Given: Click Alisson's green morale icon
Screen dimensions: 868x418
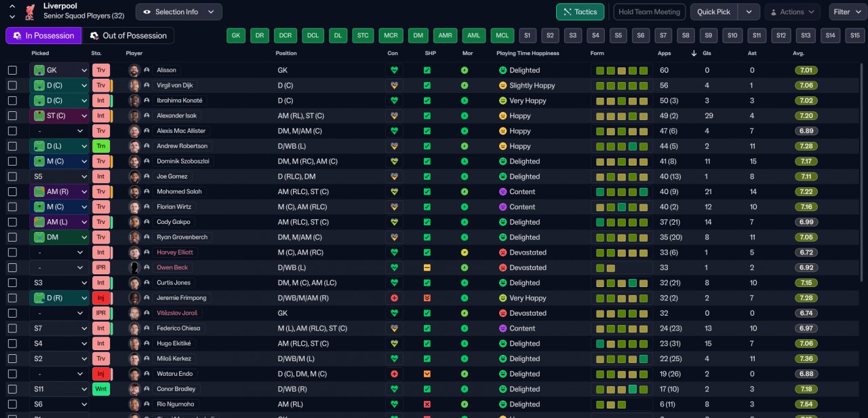Looking at the screenshot, I should (465, 70).
